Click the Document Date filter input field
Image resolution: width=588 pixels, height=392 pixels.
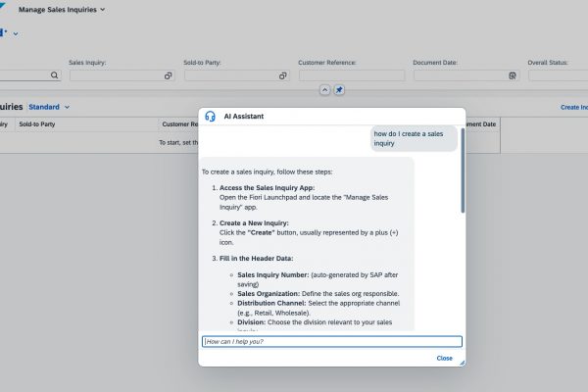click(466, 75)
